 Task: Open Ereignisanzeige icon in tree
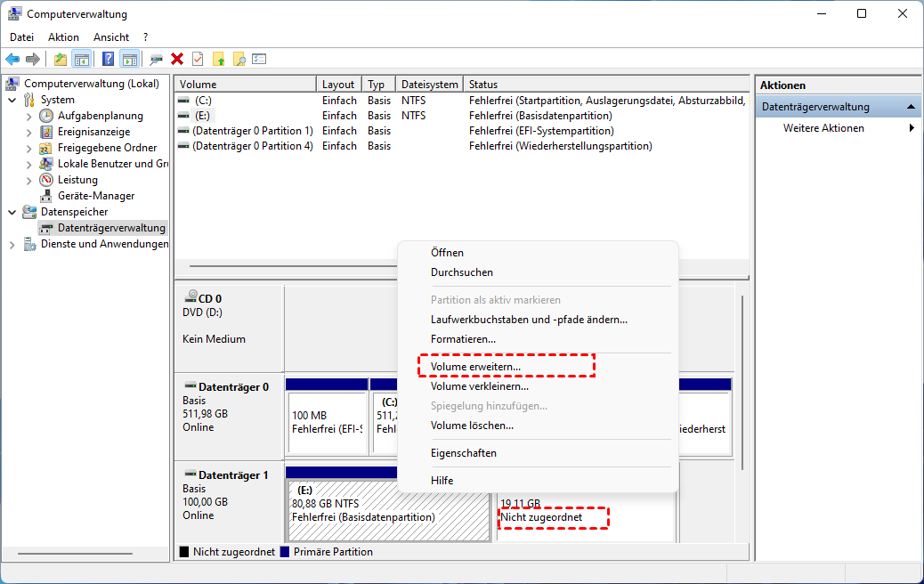point(46,132)
